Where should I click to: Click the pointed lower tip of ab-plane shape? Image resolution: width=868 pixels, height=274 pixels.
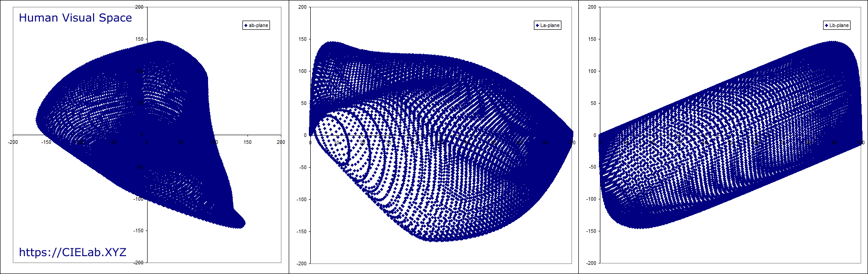tap(242, 224)
